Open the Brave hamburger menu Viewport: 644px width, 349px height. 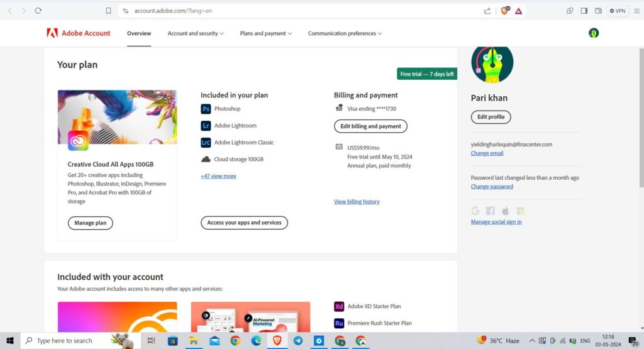(x=636, y=11)
